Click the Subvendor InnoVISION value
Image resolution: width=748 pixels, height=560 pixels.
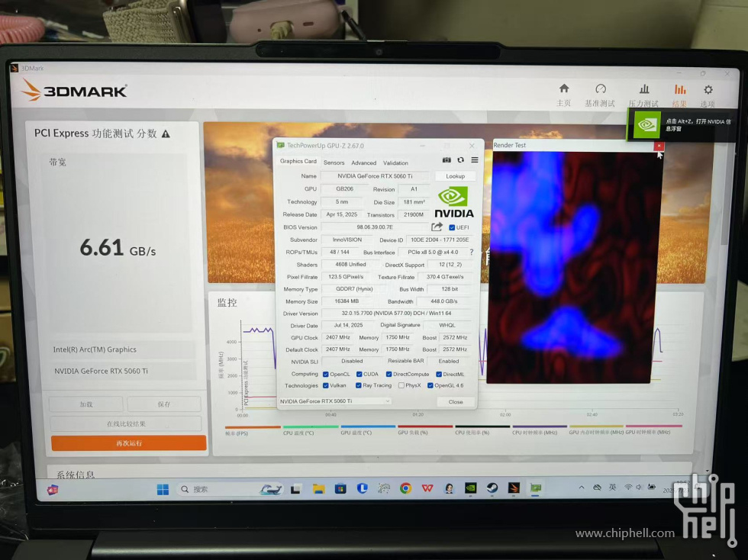coord(347,240)
